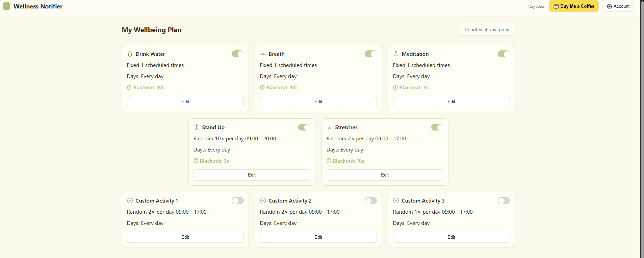Screen dimensions: 644x258
Task: Click the Custom Activity 2 plus icon
Action: coord(263,201)
